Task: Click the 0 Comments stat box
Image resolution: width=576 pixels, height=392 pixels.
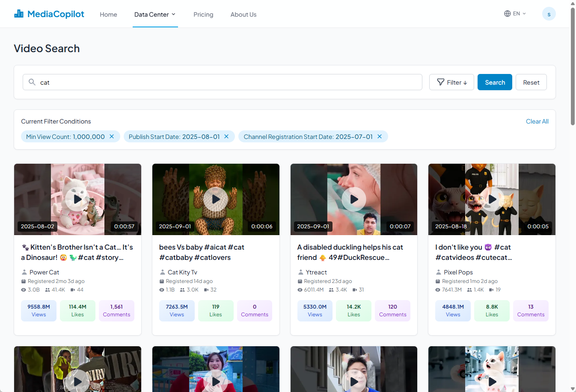Action: (x=255, y=311)
